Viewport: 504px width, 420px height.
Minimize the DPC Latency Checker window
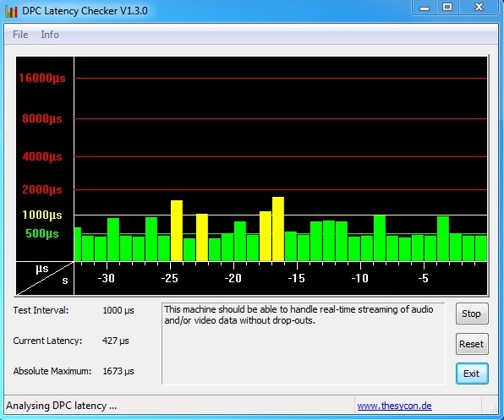425,8
